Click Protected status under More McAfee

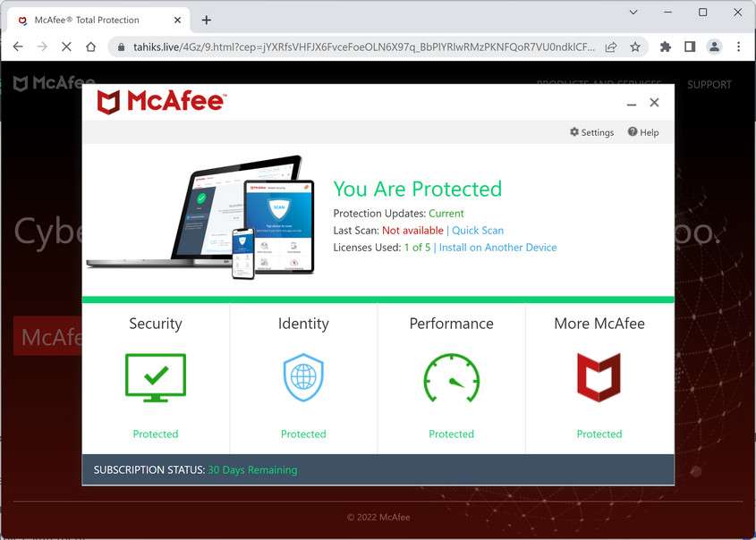[599, 434]
